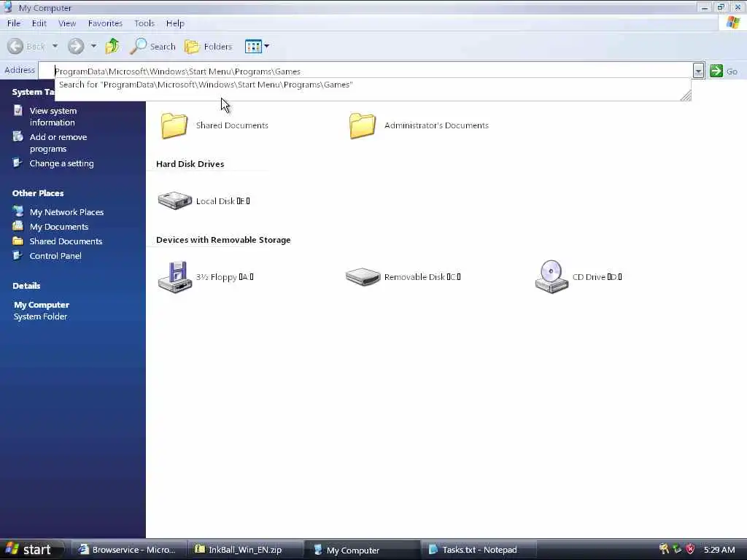Click the green Go arrow button

716,71
